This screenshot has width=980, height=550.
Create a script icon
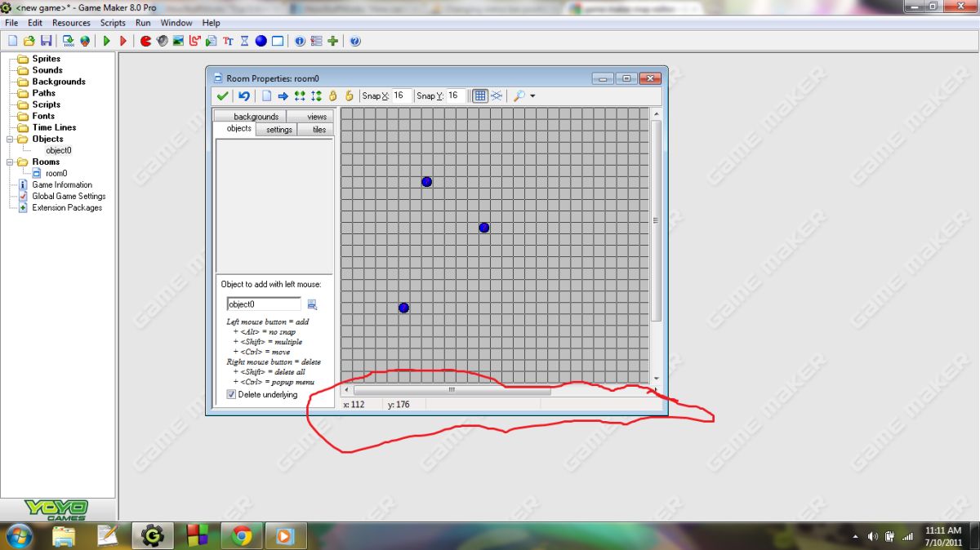[x=212, y=41]
